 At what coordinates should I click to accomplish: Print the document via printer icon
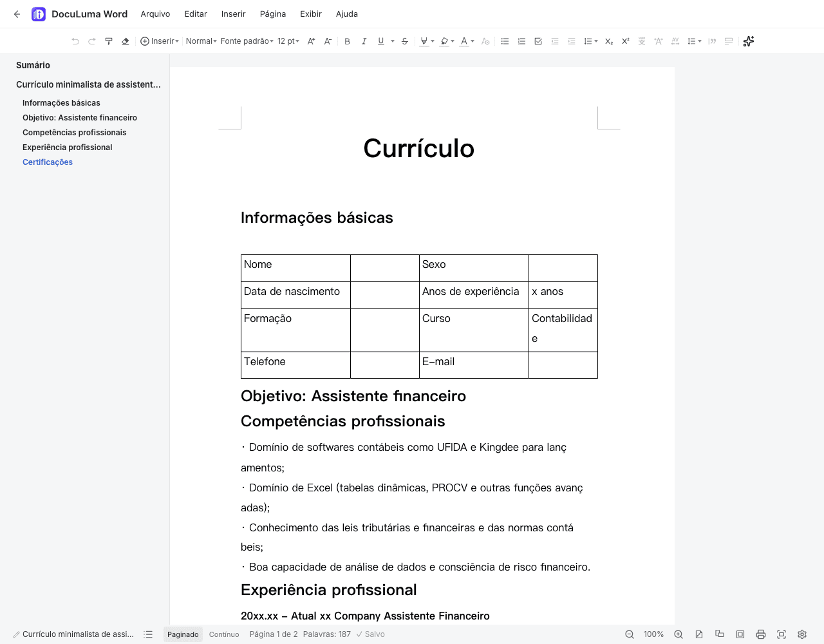coord(761,634)
